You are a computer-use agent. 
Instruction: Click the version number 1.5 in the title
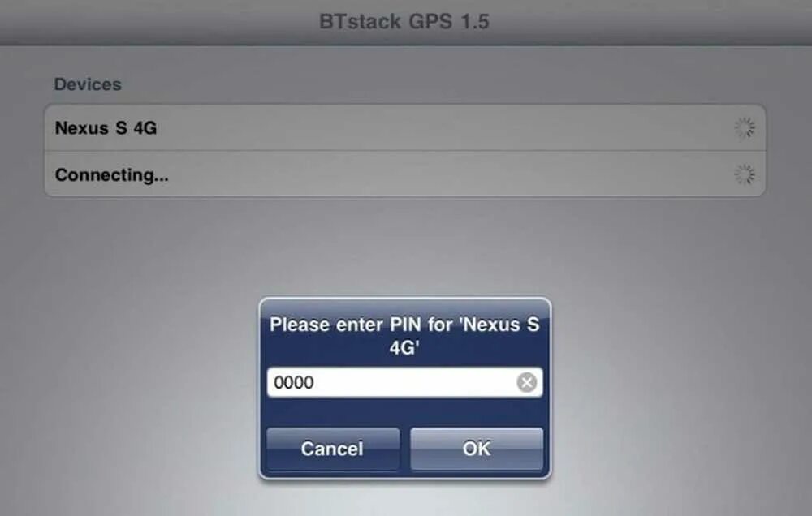coord(475,22)
